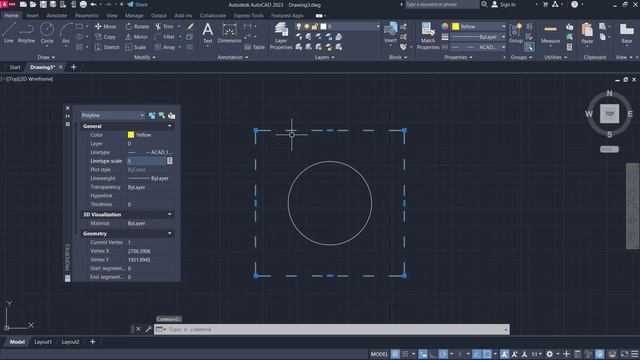Select the Line drawing tool

point(9,33)
